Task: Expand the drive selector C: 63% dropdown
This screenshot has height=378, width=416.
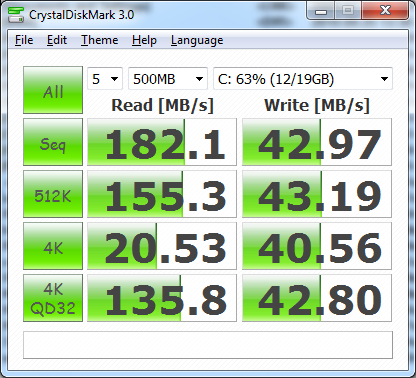Action: click(303, 79)
